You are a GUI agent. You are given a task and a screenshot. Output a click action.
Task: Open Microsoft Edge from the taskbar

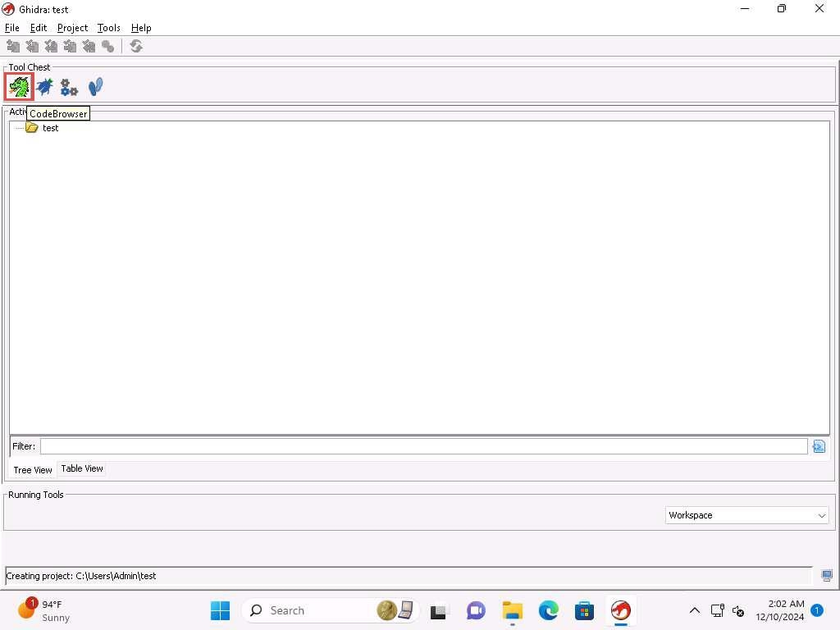pyautogui.click(x=548, y=610)
